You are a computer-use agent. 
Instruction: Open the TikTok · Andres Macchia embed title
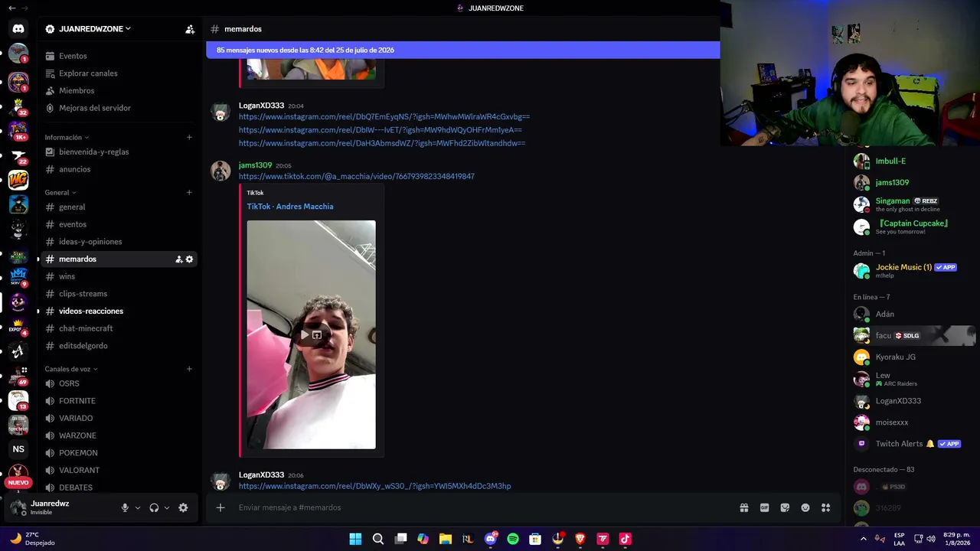coord(290,207)
